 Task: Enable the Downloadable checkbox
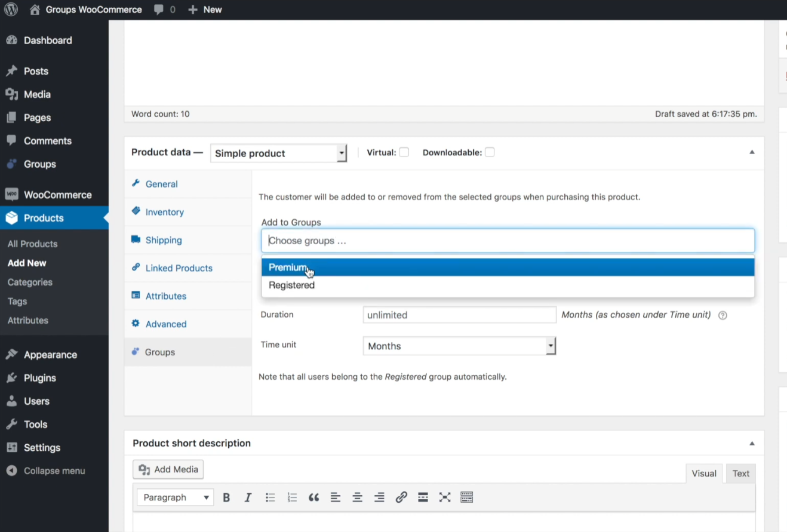(490, 152)
